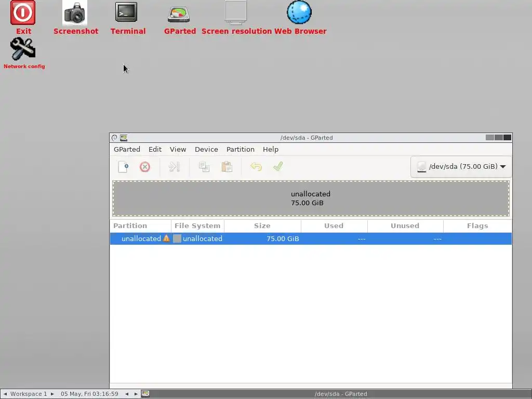Click the previous window arrow after the clock
Viewport: 532px width, 399px height.
(x=127, y=394)
